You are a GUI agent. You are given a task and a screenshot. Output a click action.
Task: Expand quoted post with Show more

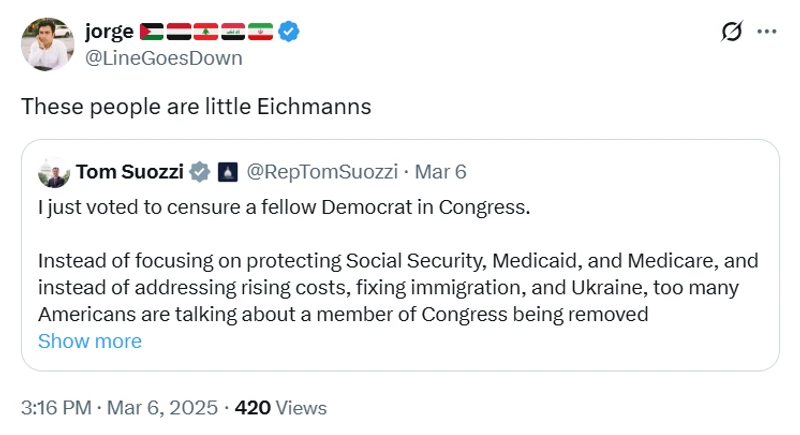(89, 341)
